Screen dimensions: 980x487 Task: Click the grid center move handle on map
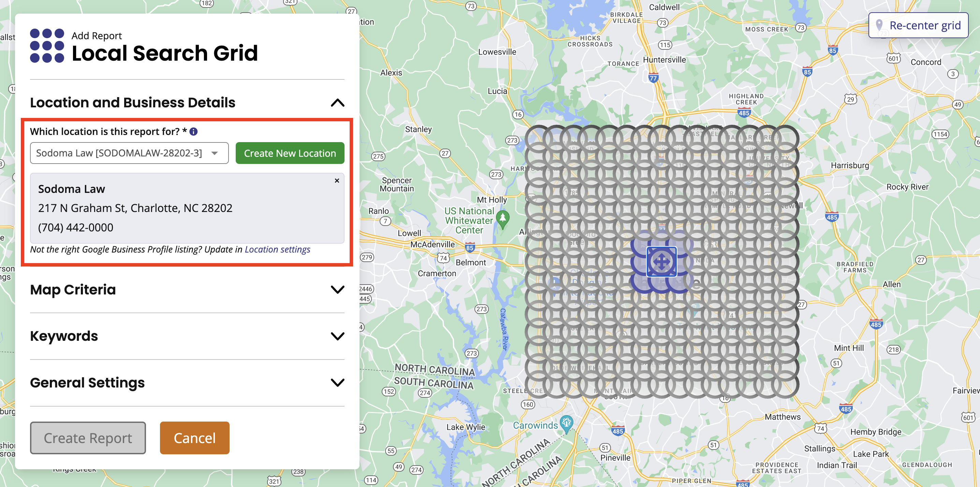[661, 261]
